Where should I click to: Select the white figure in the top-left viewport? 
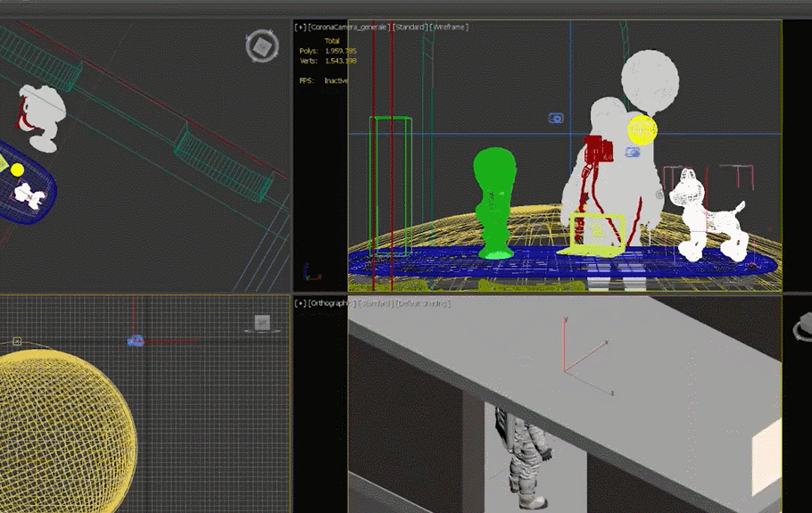(43, 118)
